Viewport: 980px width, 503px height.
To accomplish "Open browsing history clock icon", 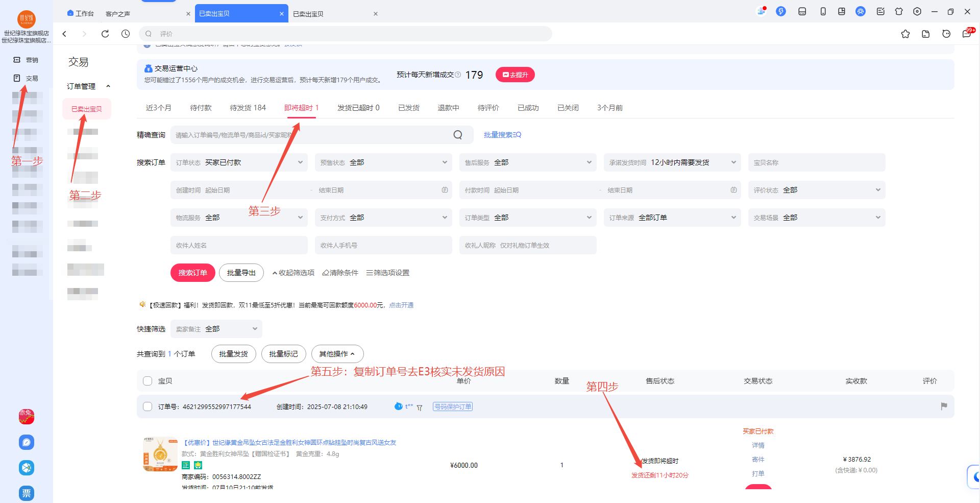I will 126,34.
